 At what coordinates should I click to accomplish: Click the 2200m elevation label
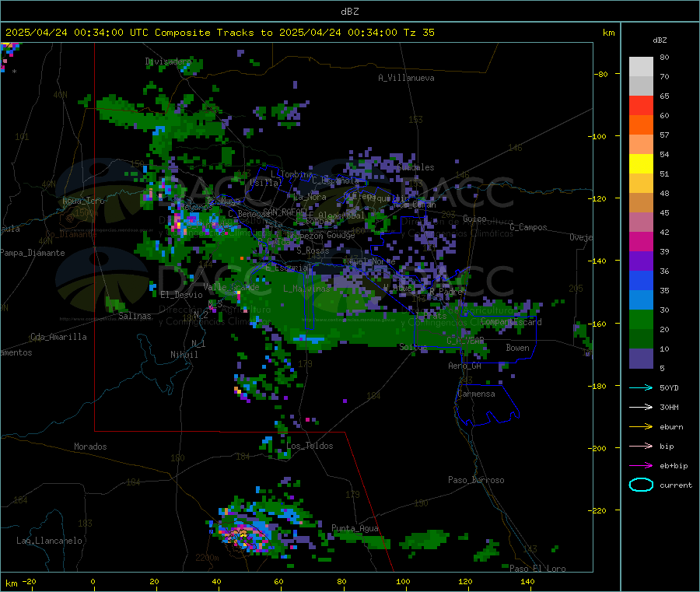tap(207, 558)
